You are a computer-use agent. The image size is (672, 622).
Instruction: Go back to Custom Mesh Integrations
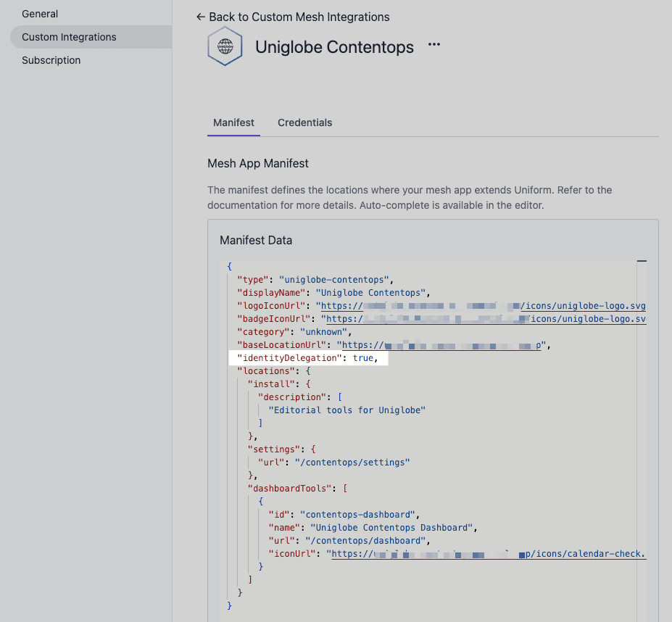tap(293, 17)
